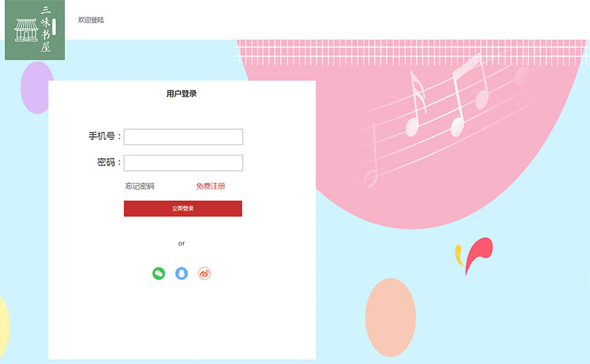Open the 忘记密码 link

click(139, 186)
